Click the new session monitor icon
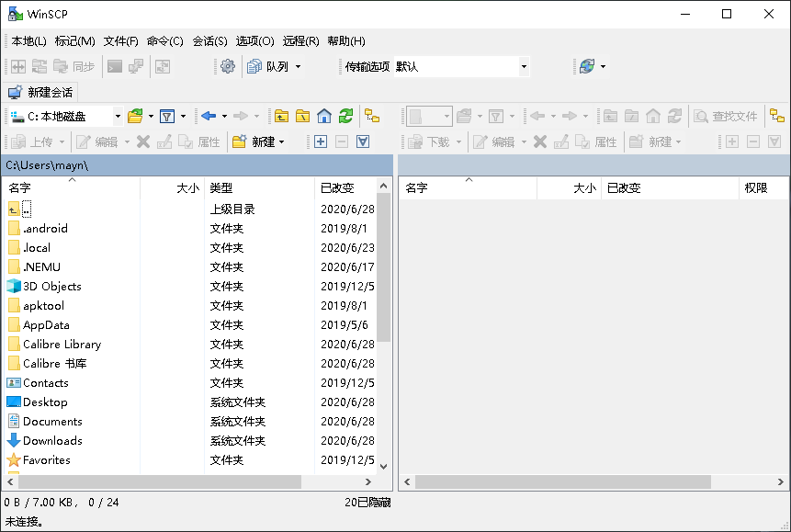791x532 pixels. (15, 92)
